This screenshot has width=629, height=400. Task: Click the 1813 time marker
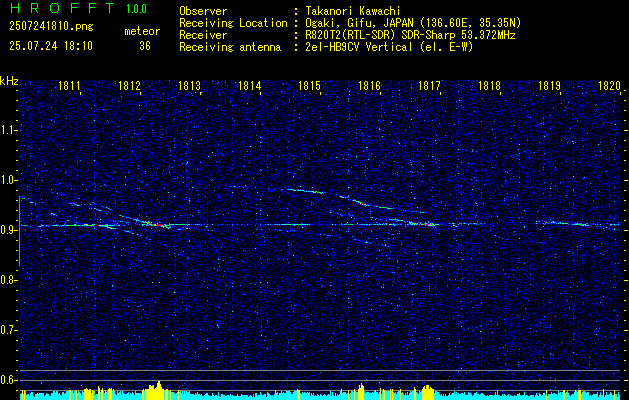(189, 85)
